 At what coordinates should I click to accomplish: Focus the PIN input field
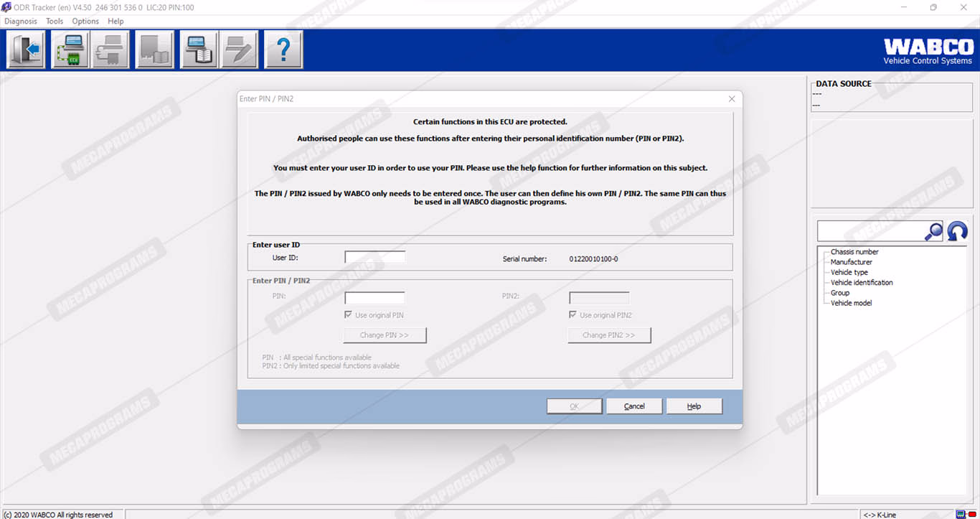374,297
